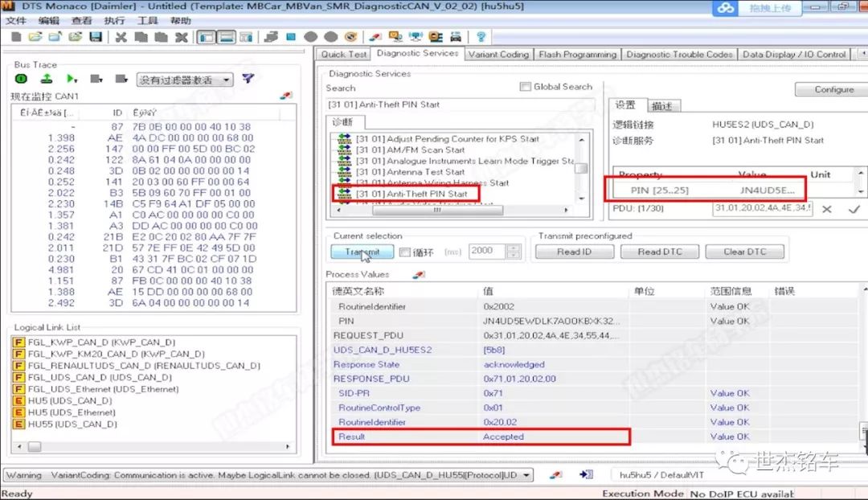868x500 pixels.
Task: Select HU55 (UDS_CAN_D) logical link
Action: 72,424
